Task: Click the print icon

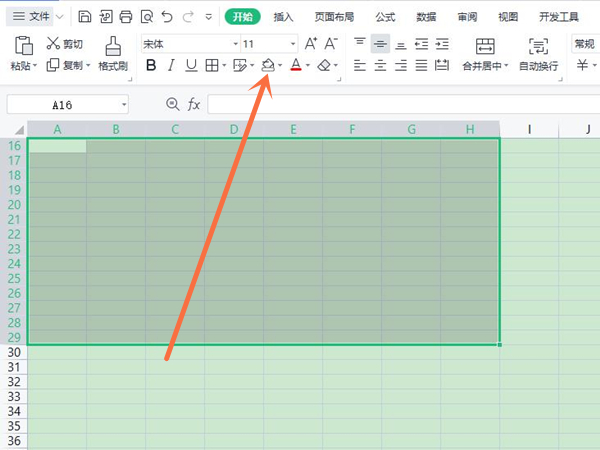Action: coord(126,17)
